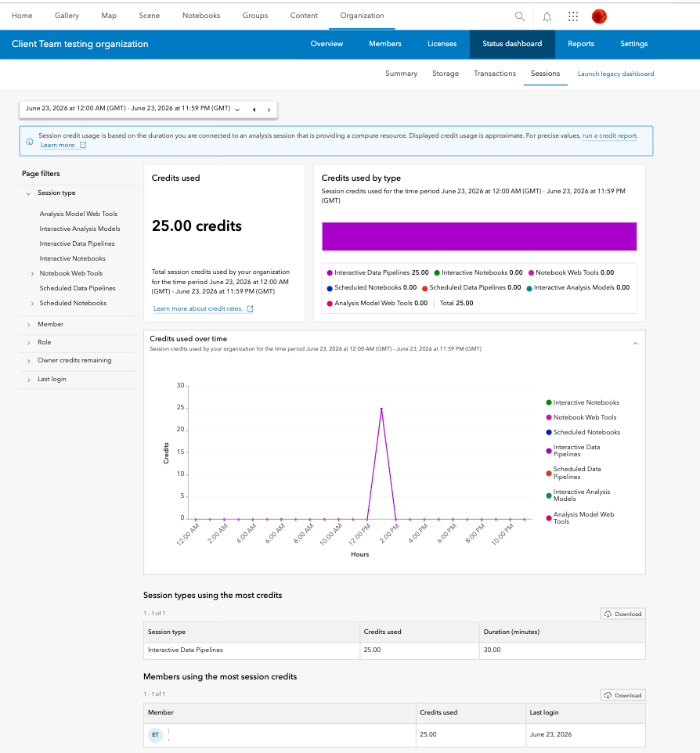This screenshot has height=753, width=700.
Task: Click the ET member avatar
Action: (x=155, y=735)
